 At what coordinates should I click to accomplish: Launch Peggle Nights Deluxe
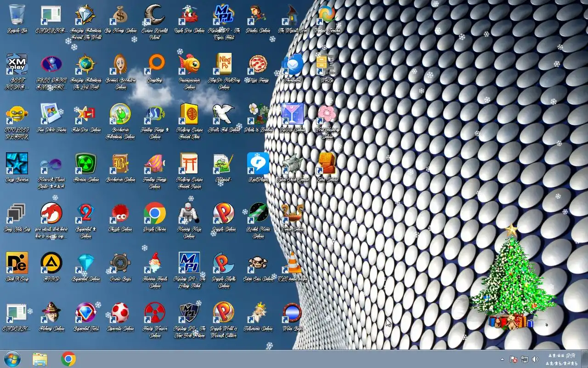point(224,263)
